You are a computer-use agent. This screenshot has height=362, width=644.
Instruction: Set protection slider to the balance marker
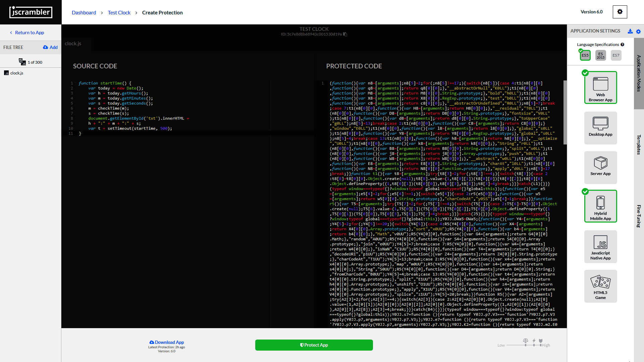(525, 345)
